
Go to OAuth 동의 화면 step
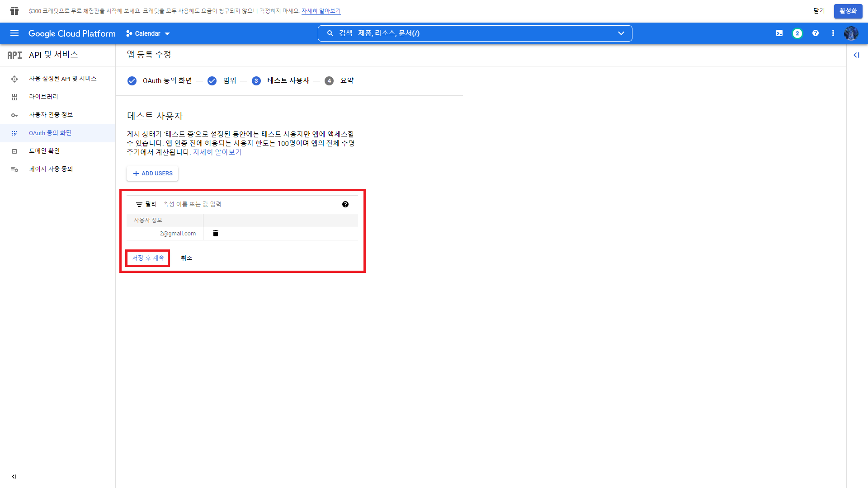click(167, 81)
